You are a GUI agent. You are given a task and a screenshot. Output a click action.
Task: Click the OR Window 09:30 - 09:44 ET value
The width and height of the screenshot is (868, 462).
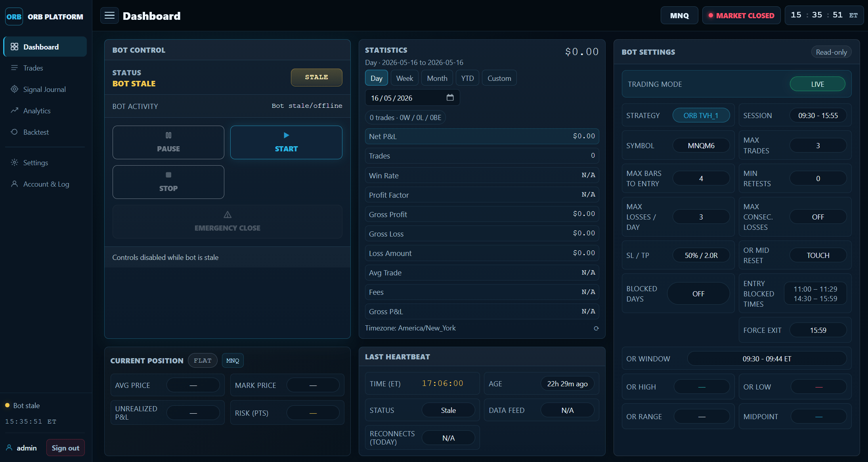coord(767,359)
